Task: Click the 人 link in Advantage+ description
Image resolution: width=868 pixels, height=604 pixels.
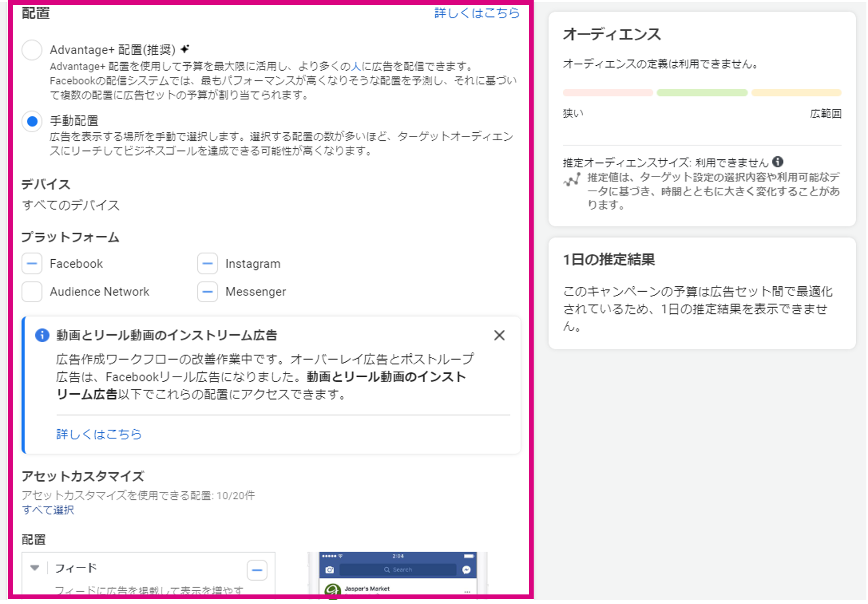Action: [356, 66]
